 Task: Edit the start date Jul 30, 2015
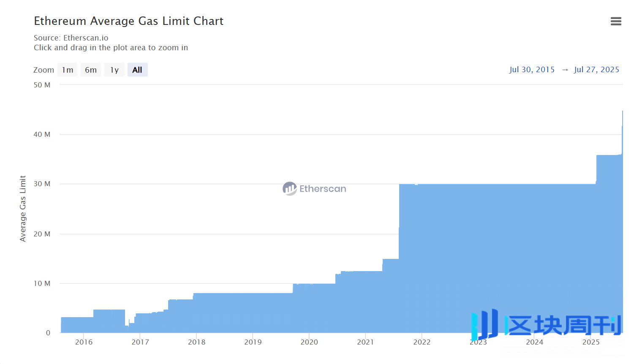532,70
